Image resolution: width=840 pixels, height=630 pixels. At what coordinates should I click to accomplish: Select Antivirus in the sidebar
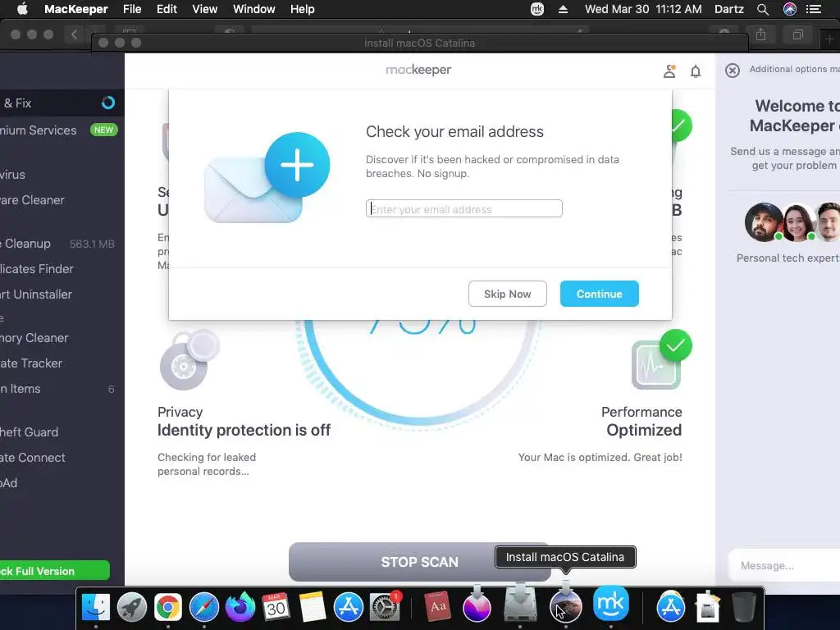coord(62,175)
